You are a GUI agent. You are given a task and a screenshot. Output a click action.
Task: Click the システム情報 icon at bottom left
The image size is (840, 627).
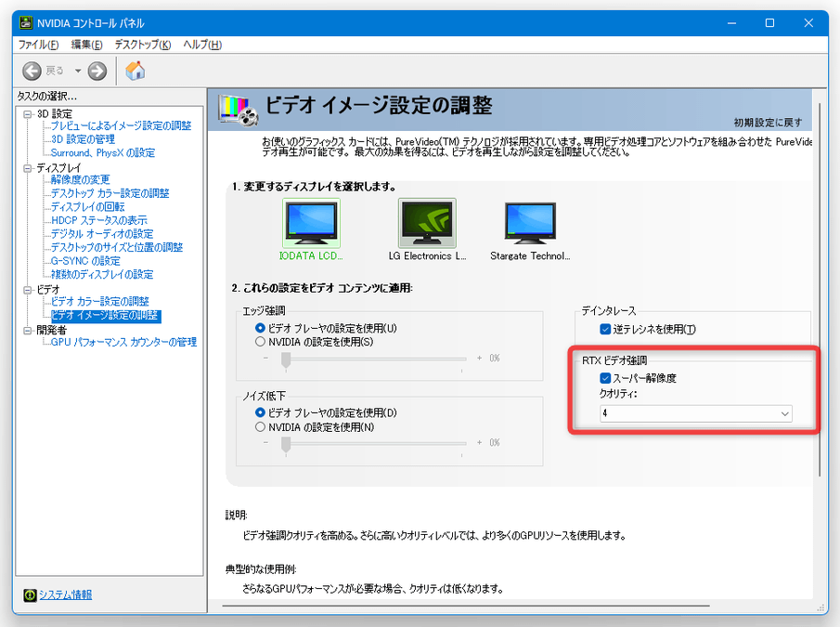click(30, 594)
